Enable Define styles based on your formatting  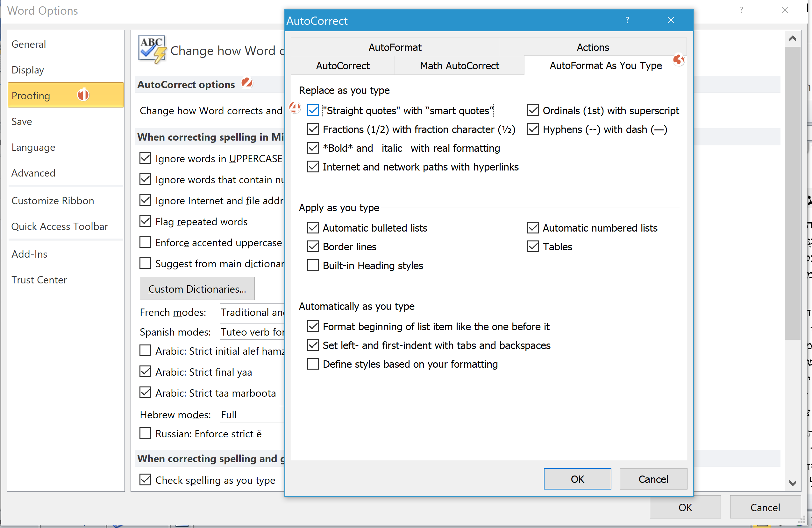tap(313, 364)
